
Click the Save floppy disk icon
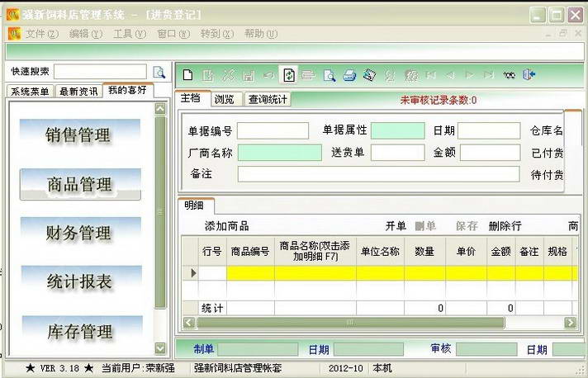point(249,75)
